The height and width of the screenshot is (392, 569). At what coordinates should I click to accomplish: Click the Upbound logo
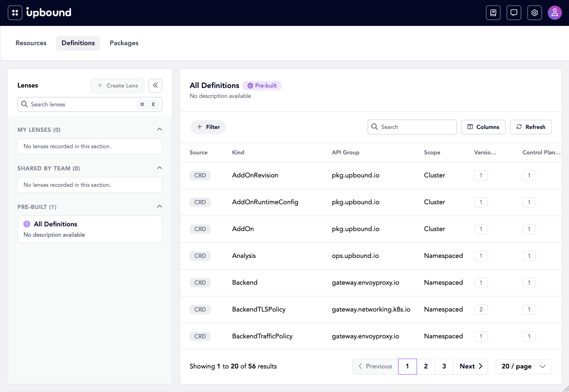click(x=49, y=13)
